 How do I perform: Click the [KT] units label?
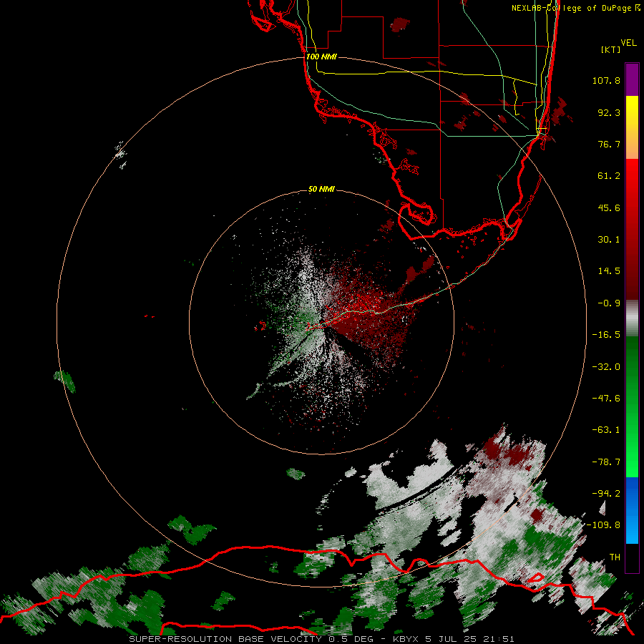(610, 49)
